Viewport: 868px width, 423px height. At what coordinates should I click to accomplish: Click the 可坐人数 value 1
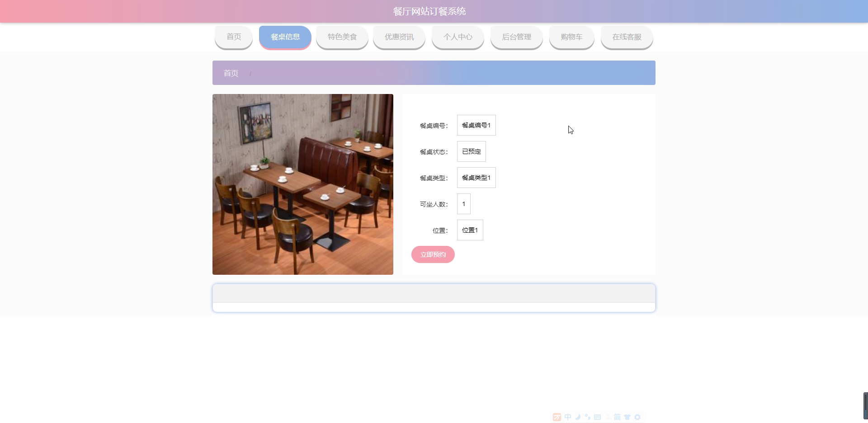464,204
